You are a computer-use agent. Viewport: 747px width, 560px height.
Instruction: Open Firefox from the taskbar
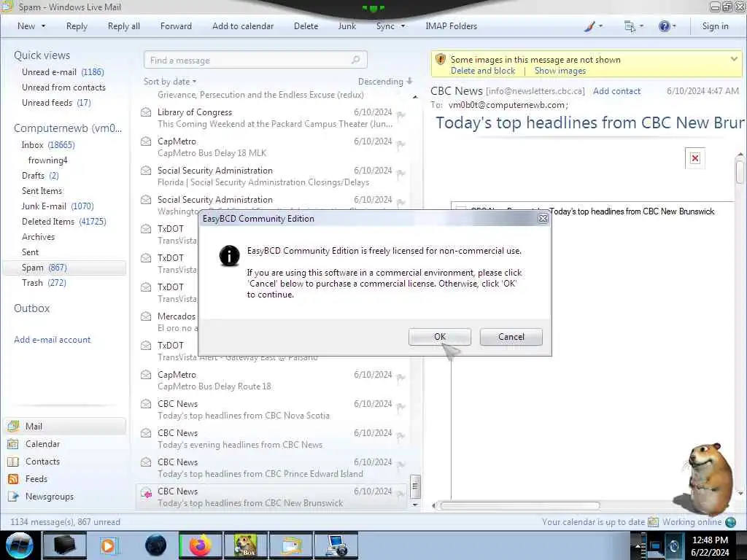[200, 545]
